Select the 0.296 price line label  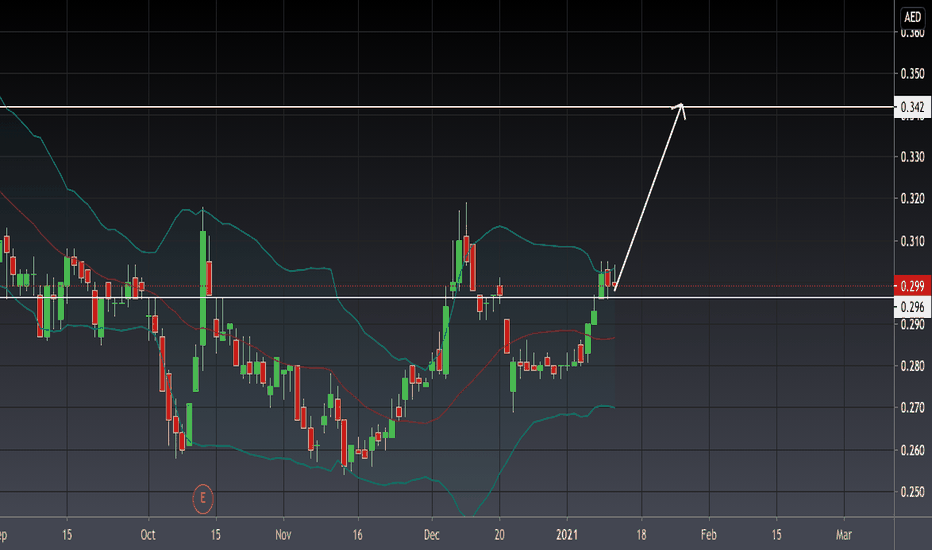tap(912, 307)
